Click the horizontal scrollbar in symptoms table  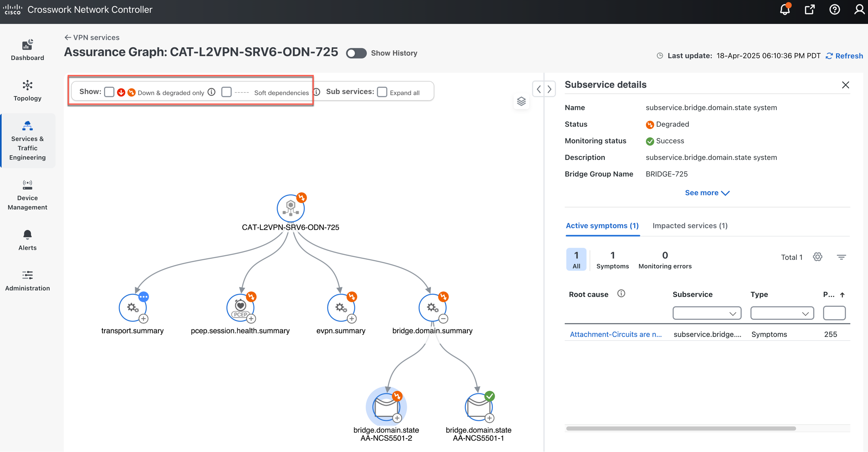tap(681, 428)
